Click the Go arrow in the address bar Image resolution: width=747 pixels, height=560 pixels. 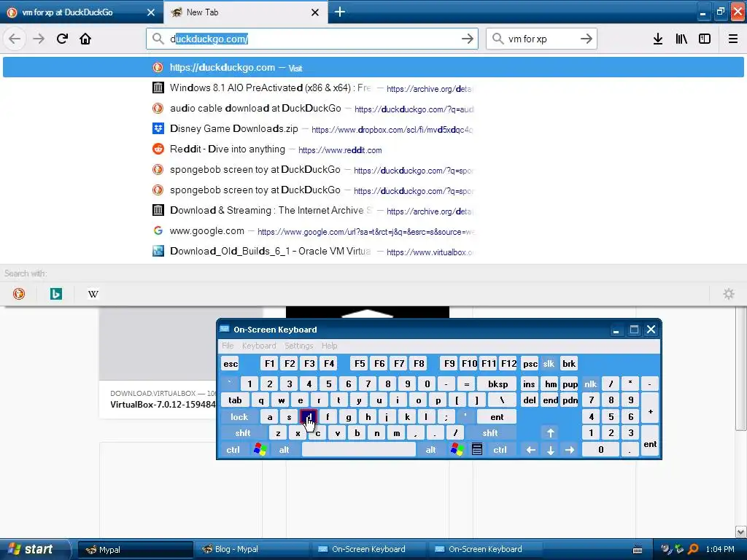pyautogui.click(x=468, y=39)
